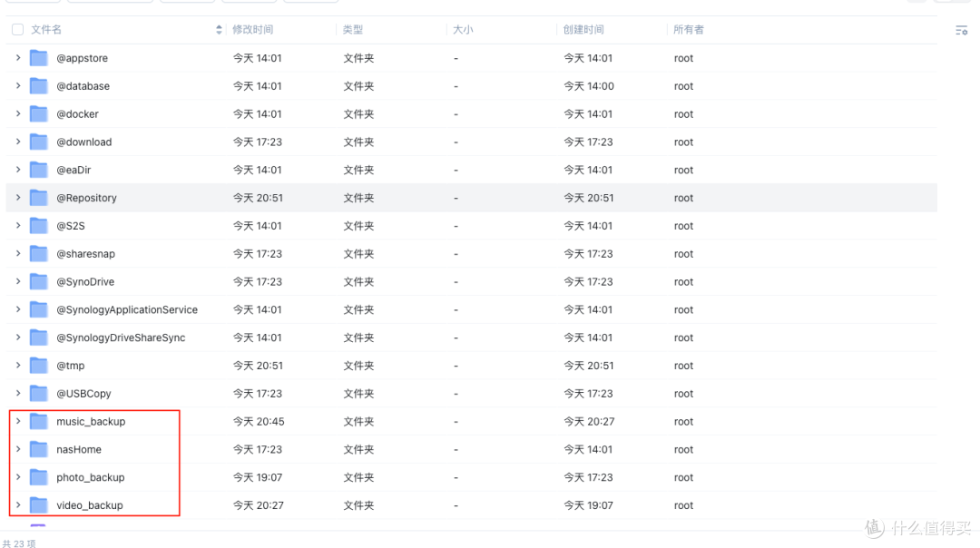Click the music_backup folder icon
Screen dimensions: 980x548
point(38,421)
